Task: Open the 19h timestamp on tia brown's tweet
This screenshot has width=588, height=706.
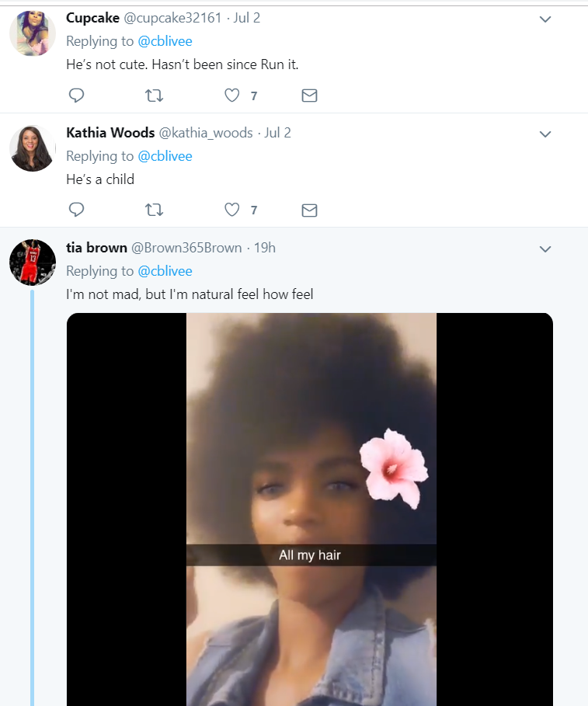Action: [x=265, y=248]
